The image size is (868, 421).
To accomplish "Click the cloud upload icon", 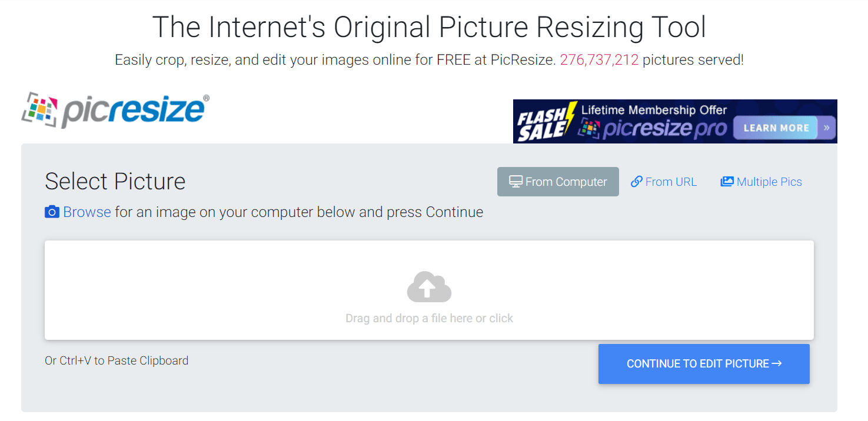I will (429, 287).
